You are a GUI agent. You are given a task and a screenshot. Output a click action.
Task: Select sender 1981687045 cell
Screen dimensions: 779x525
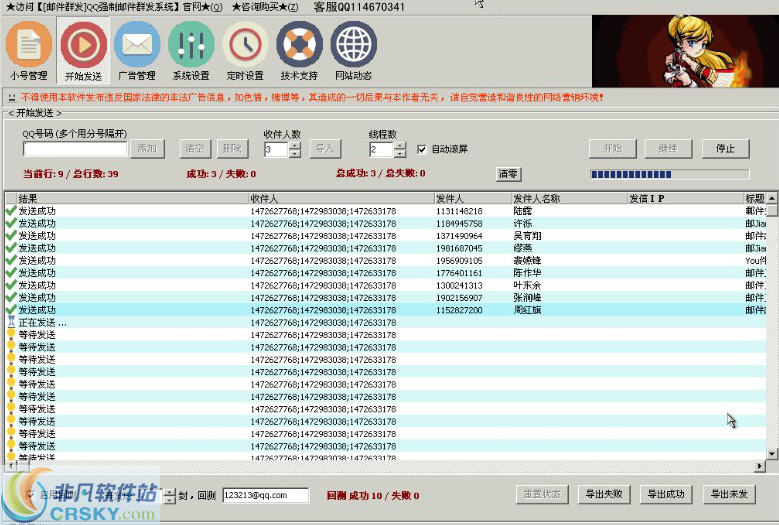[x=459, y=248]
